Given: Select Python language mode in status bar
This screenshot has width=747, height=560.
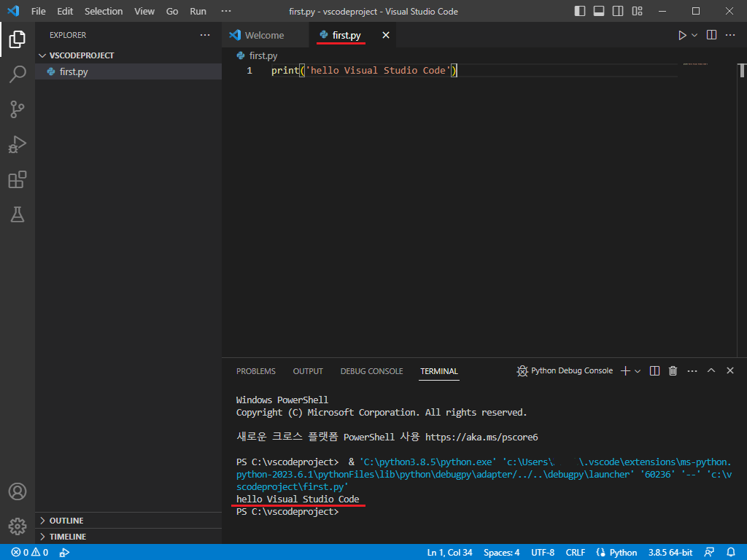Looking at the screenshot, I should coord(623,553).
